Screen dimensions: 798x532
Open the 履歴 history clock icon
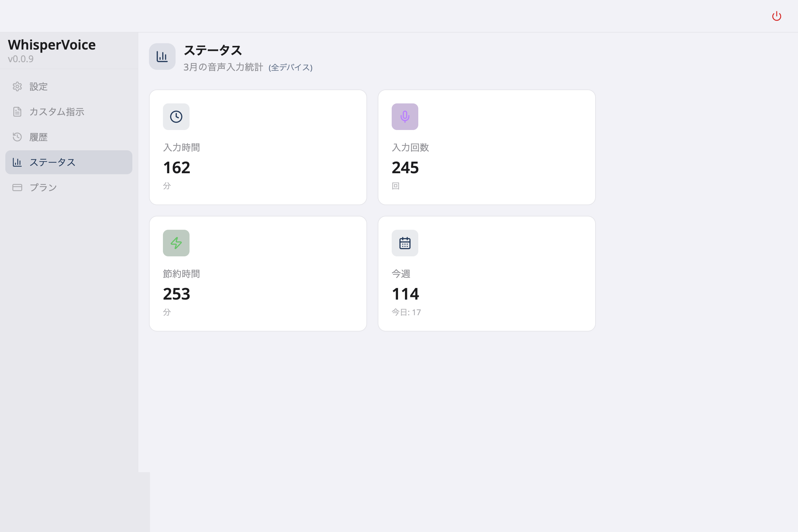point(17,137)
